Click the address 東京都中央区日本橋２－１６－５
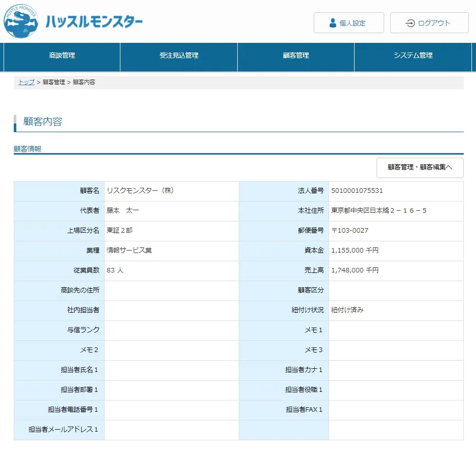This screenshot has width=476, height=449. pyautogui.click(x=379, y=210)
